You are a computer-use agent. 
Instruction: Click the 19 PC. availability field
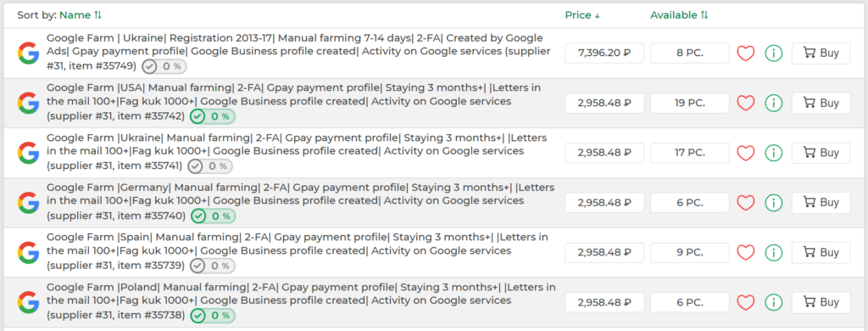(x=690, y=104)
